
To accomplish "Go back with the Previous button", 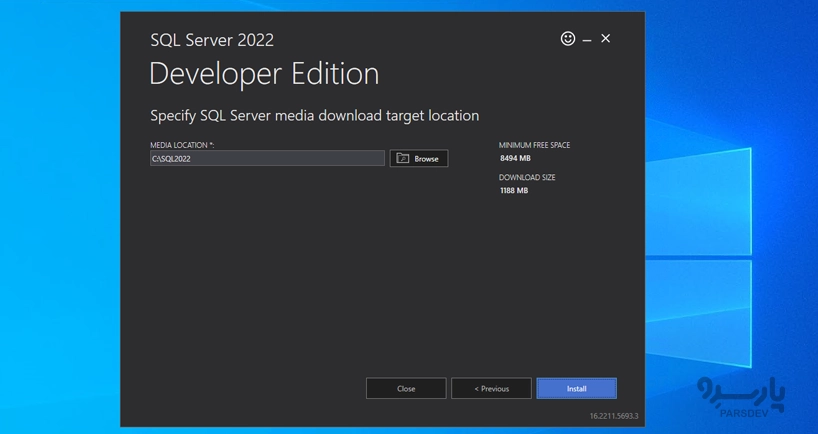I will (491, 388).
